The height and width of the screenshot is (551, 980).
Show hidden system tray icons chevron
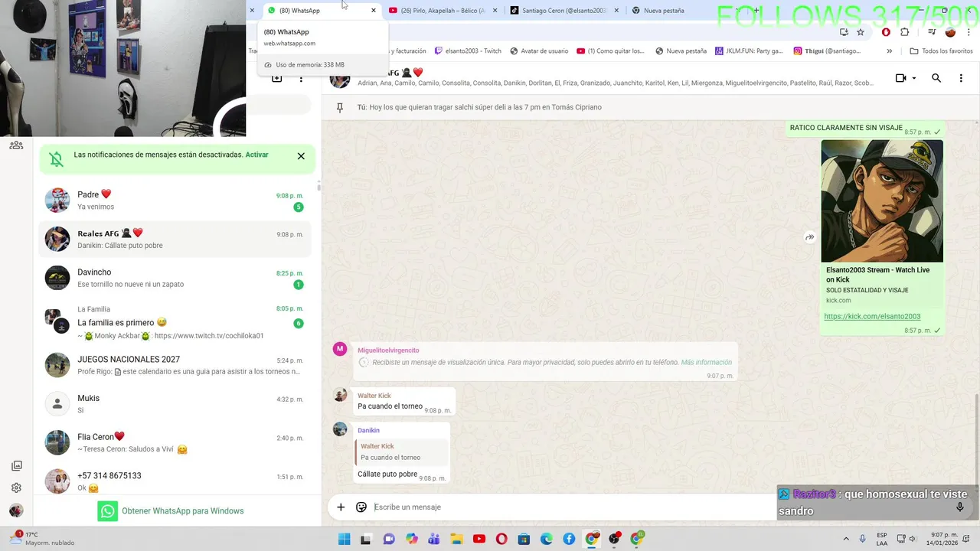[x=846, y=540]
